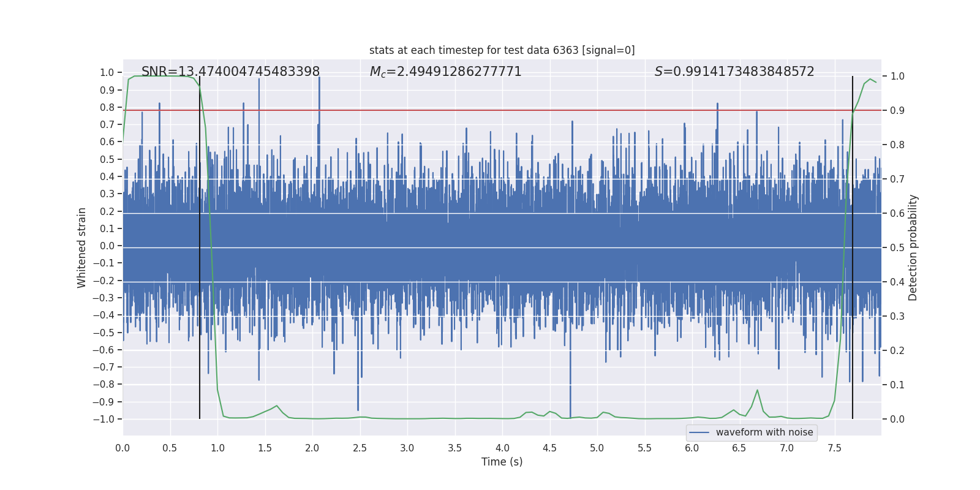Click the "waveform with noise" legend text

pos(764,432)
